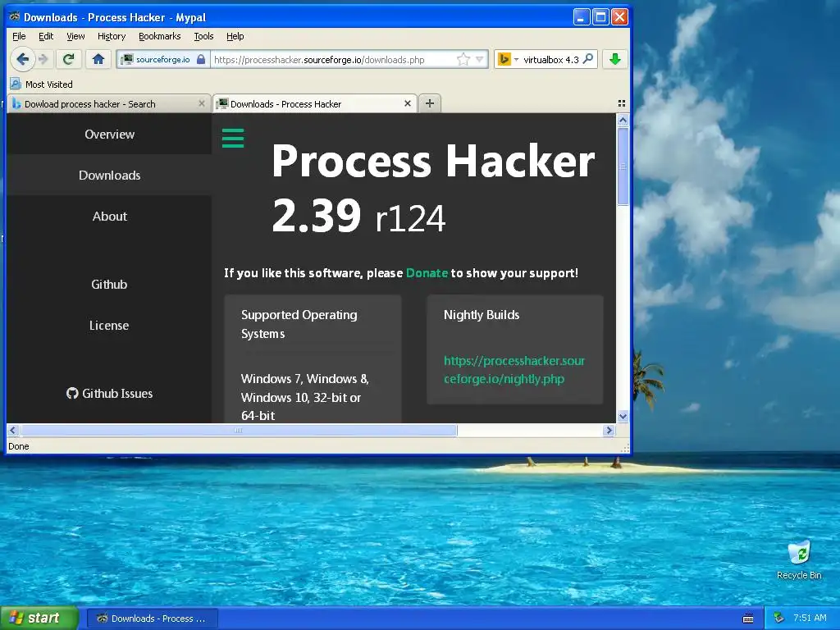This screenshot has width=840, height=630.
Task: Click the horizontal scrollbar thumb
Action: click(x=239, y=430)
